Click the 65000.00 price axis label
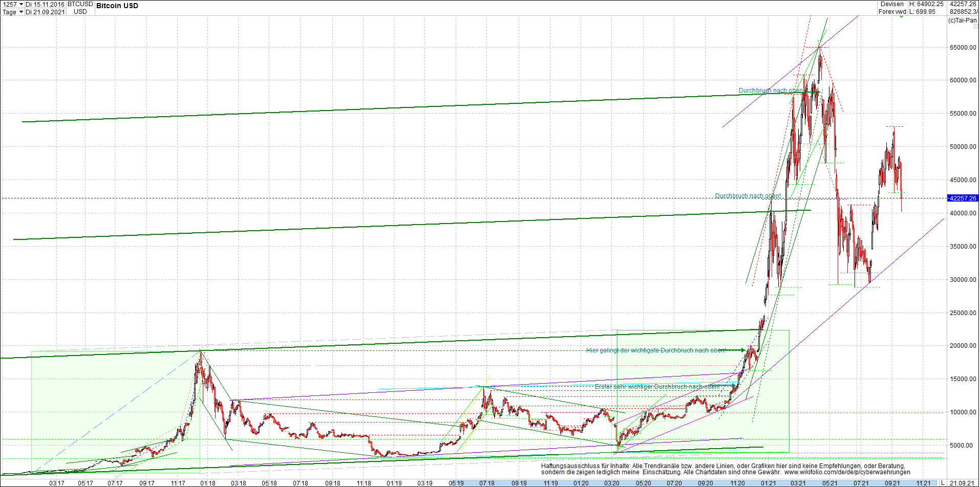The height and width of the screenshot is (487, 980). 963,48
